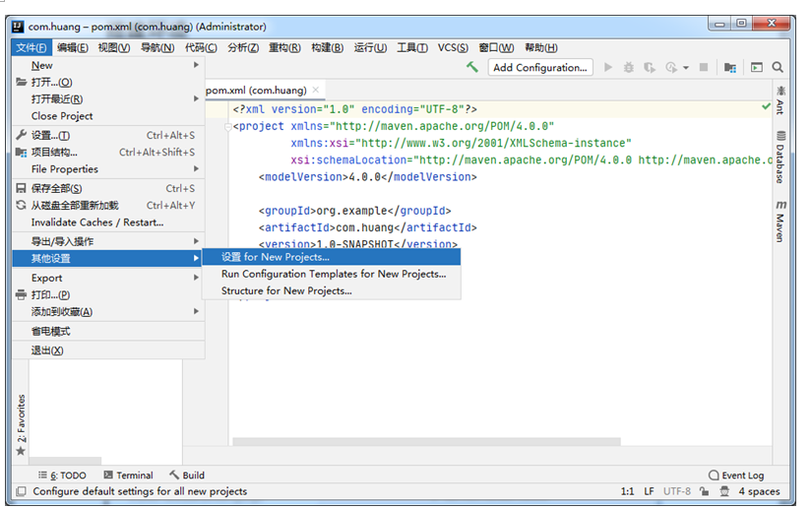Viewport: 812px width, 509px height.
Task: Open the 导航 menu
Action: [x=157, y=47]
